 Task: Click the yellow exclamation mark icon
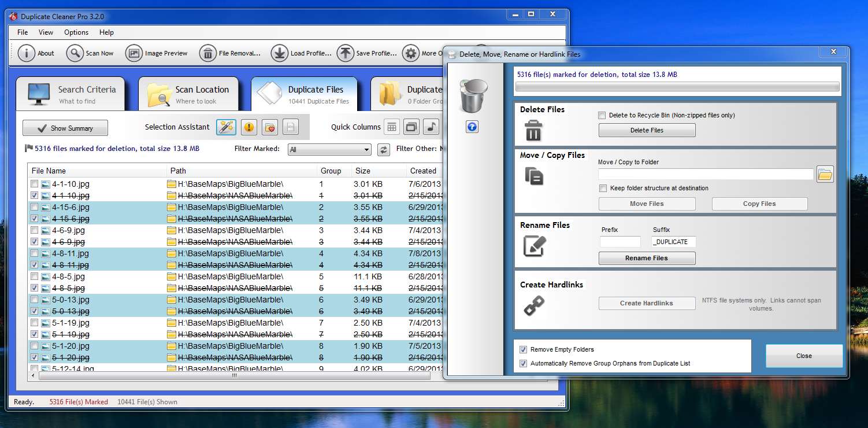coord(248,127)
